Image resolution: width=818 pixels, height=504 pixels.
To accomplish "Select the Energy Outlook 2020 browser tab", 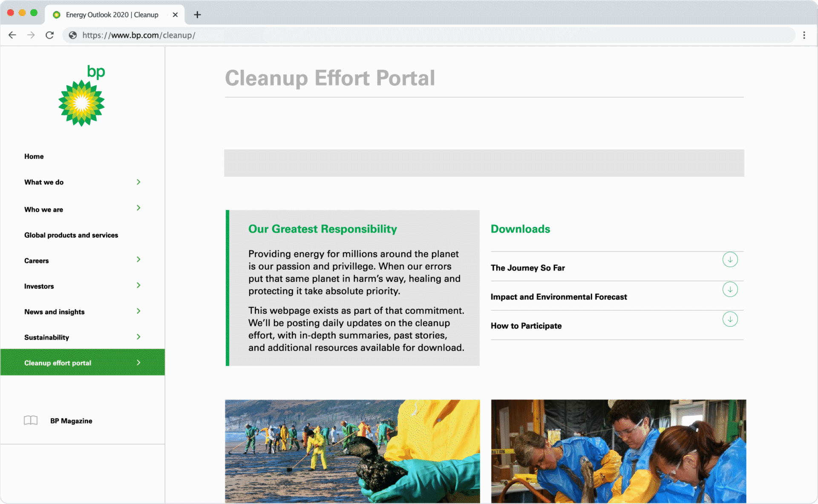I will click(x=114, y=14).
